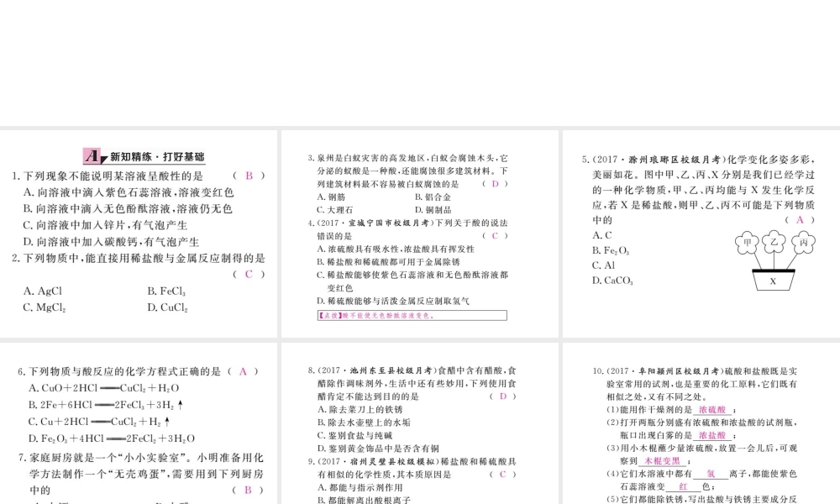Click the option 'D. CaCO3'
Viewport: 840px width, 504px height.
pyautogui.click(x=612, y=280)
